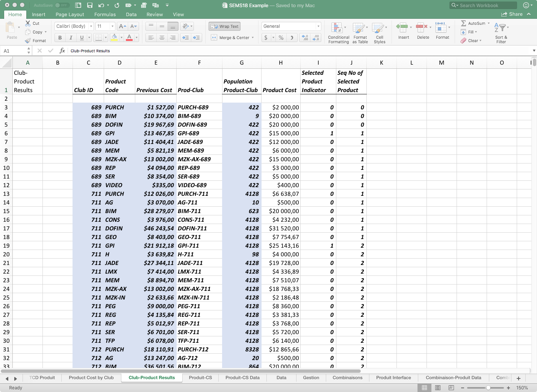Click the Insert Function fx icon
The height and width of the screenshot is (392, 537).
pos(62,51)
